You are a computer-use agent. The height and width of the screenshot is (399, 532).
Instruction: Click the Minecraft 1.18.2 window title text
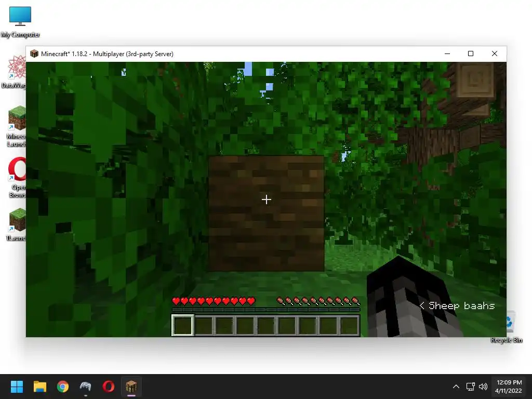coord(107,54)
